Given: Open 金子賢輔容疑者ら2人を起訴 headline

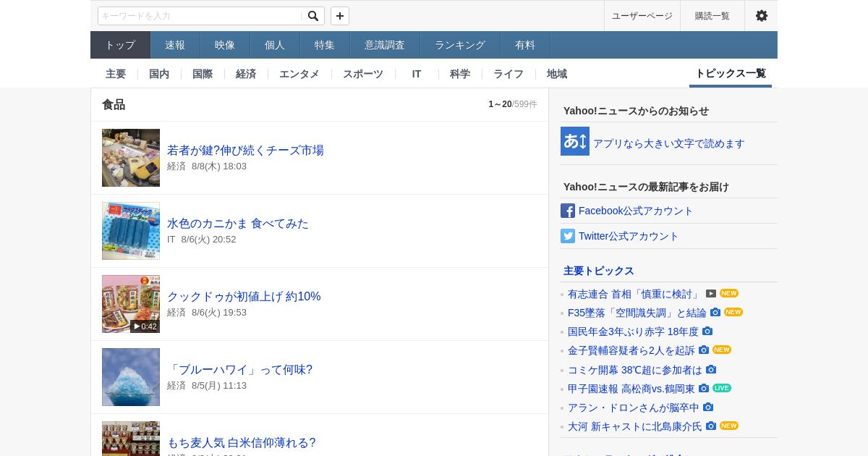Looking at the screenshot, I should pyautogui.click(x=631, y=350).
